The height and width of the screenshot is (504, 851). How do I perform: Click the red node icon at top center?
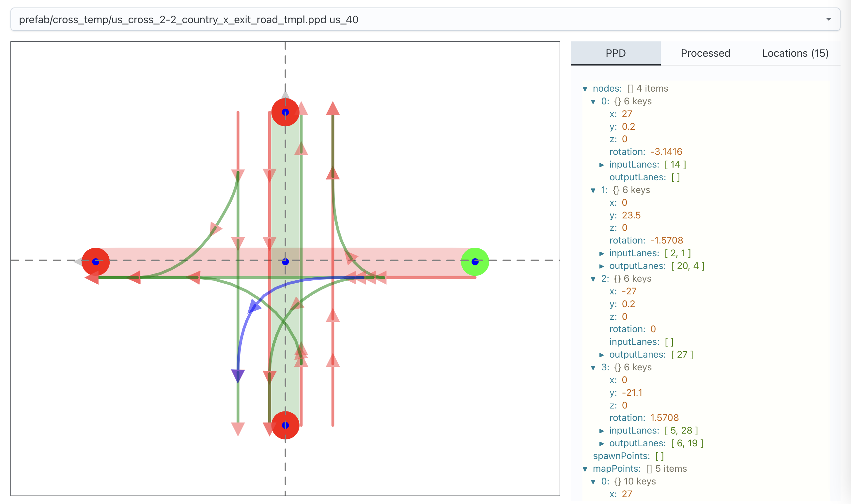coord(285,112)
